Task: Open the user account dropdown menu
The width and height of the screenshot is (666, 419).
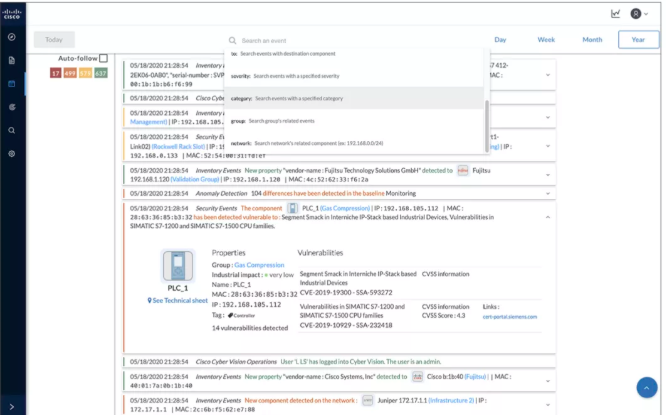Action: [639, 14]
